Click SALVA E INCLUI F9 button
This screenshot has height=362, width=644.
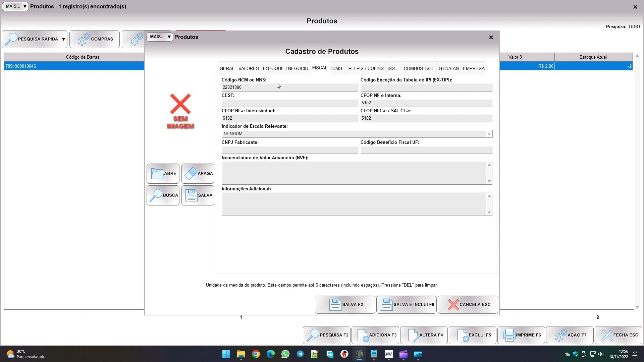[406, 305]
